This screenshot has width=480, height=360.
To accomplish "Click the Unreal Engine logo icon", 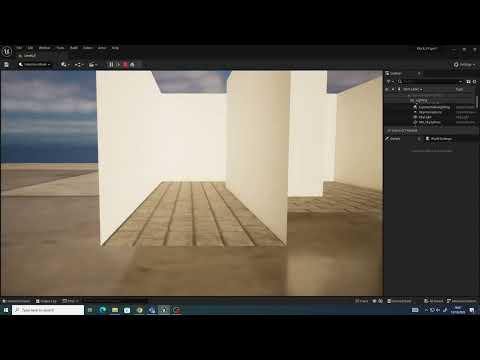I will pos(7,51).
